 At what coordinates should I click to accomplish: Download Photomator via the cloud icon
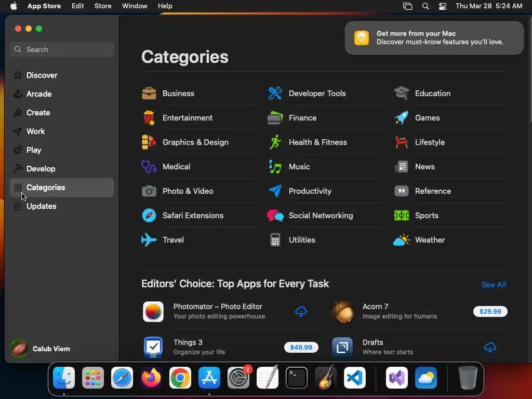(301, 312)
